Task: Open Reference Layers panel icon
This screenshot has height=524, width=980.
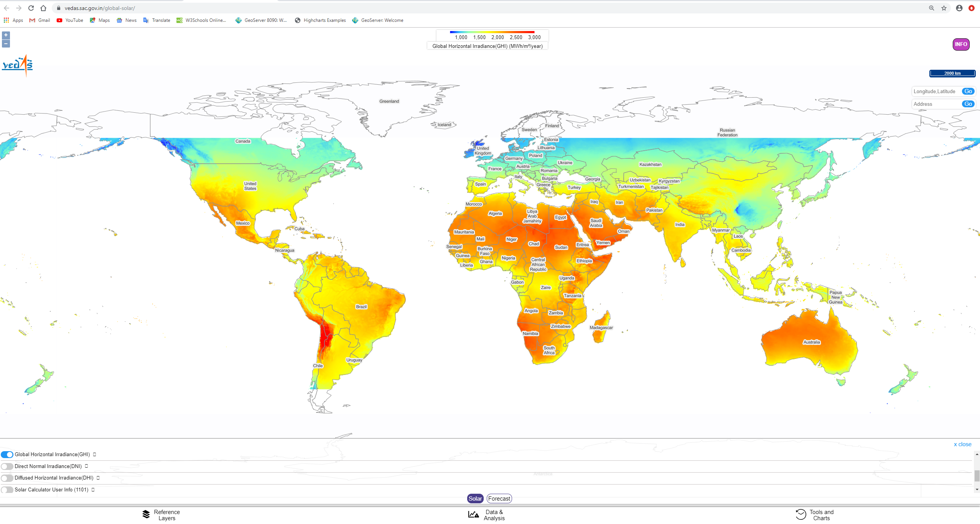Action: [x=146, y=514]
